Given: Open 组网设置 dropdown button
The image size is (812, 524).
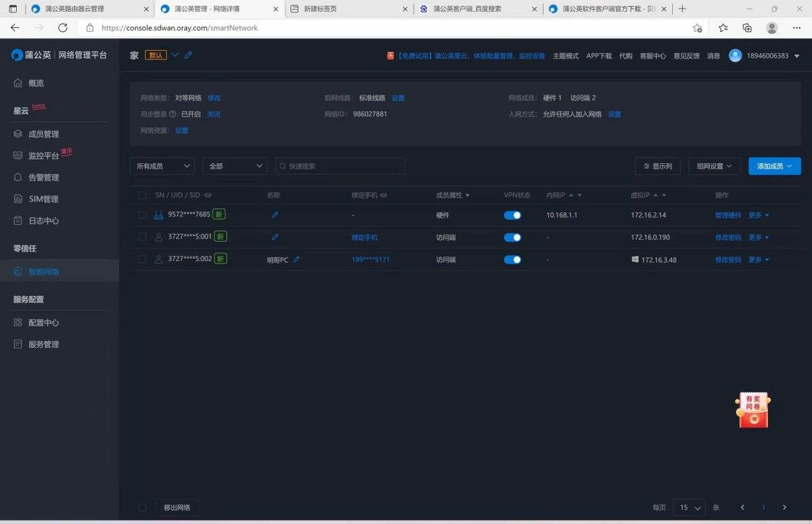Looking at the screenshot, I should [x=715, y=166].
